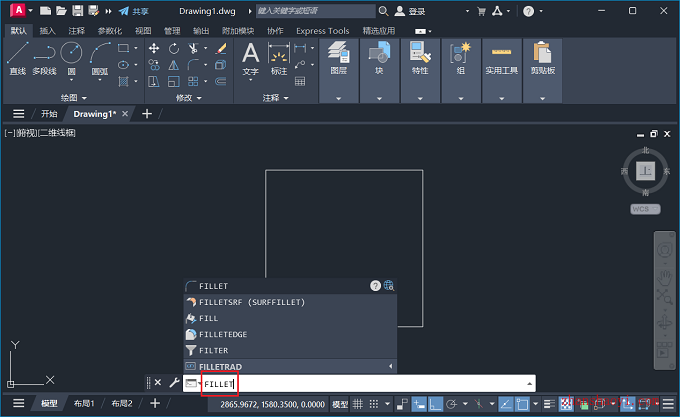Click the Mirror tool icon
The height and width of the screenshot is (417, 680).
pyautogui.click(x=174, y=65)
